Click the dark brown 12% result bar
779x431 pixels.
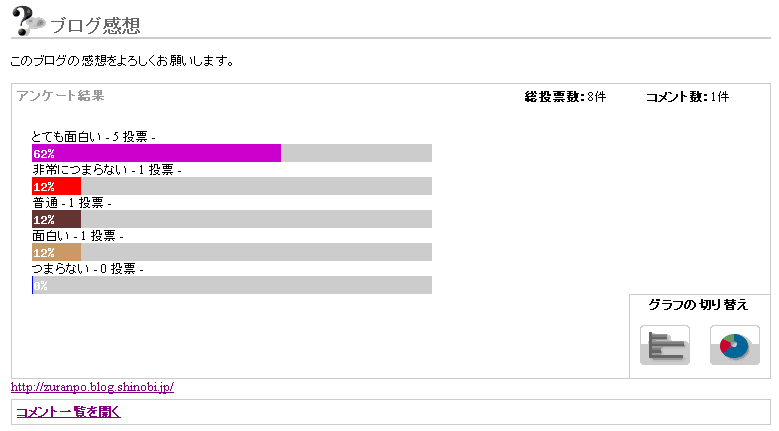(56, 219)
